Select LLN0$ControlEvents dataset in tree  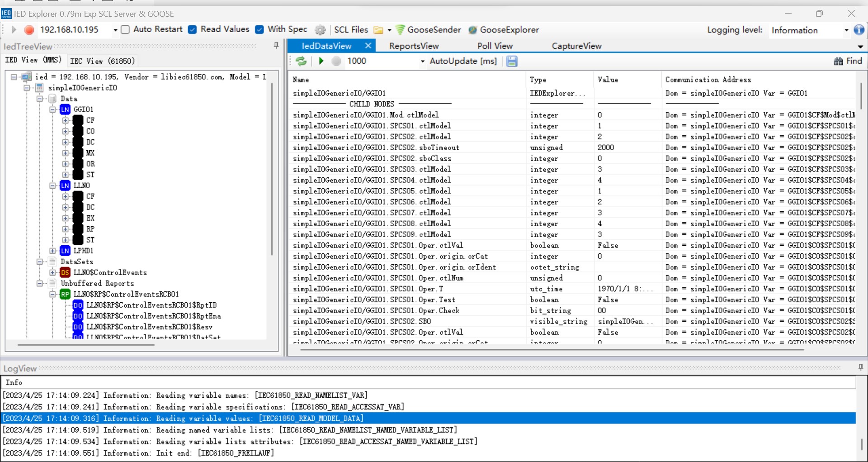tap(110, 272)
